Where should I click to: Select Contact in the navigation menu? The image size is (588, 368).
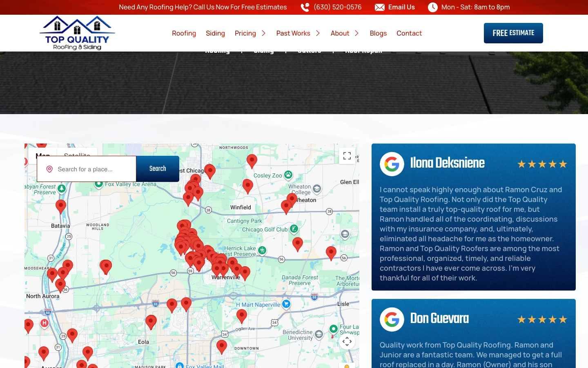[x=409, y=33]
